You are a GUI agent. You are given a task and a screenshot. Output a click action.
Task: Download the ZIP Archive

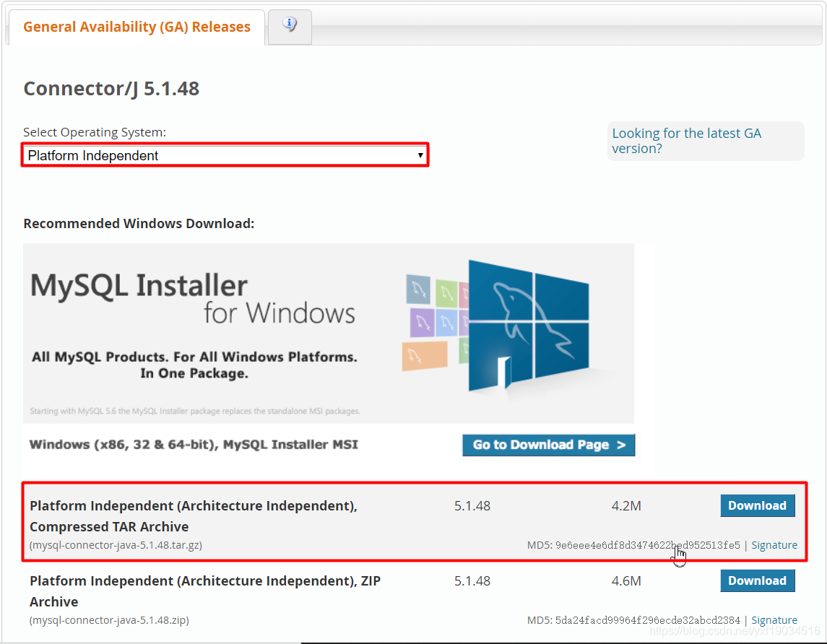[x=758, y=580]
